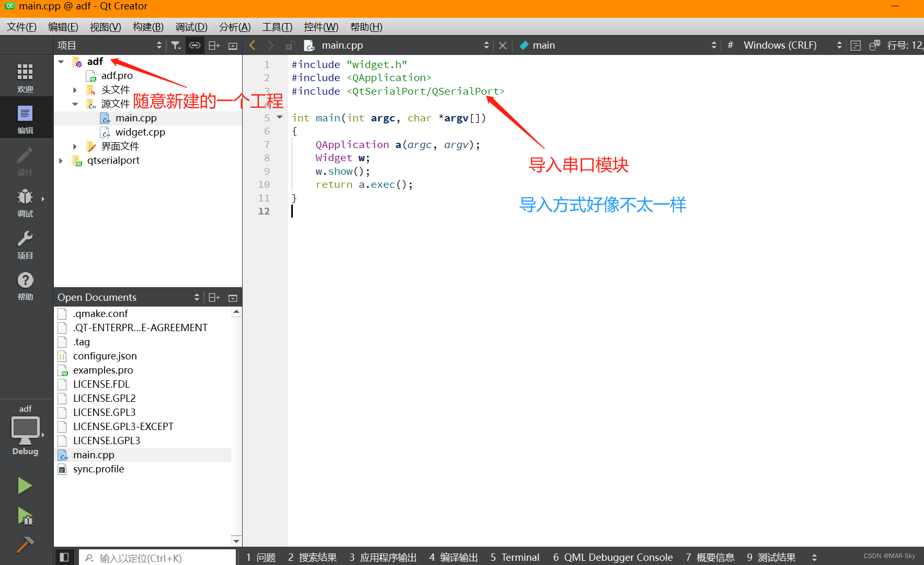Open sync.profile in Open Documents
The image size is (924, 565).
point(98,469)
